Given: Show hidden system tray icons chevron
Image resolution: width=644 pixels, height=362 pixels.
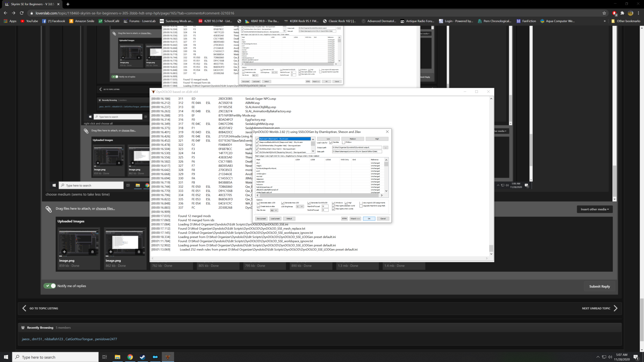Looking at the screenshot, I should (x=598, y=357).
